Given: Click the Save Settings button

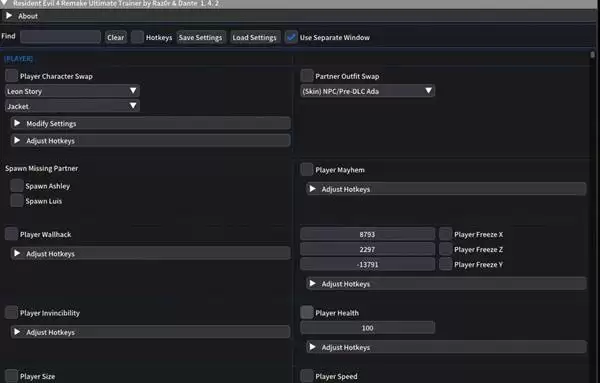Looking at the screenshot, I should point(201,37).
